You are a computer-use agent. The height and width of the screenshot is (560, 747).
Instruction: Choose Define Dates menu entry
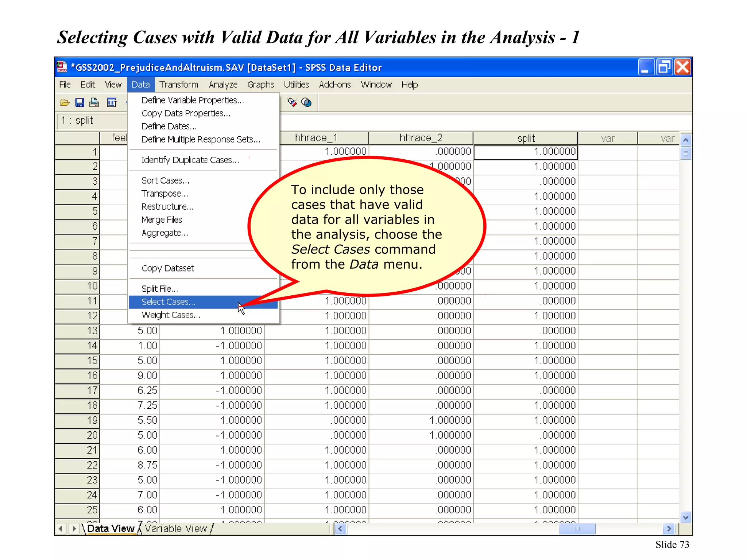(203, 127)
